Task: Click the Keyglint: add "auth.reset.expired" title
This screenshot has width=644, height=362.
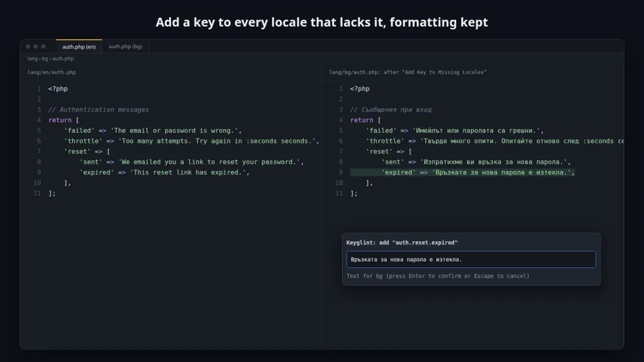Action: point(402,242)
